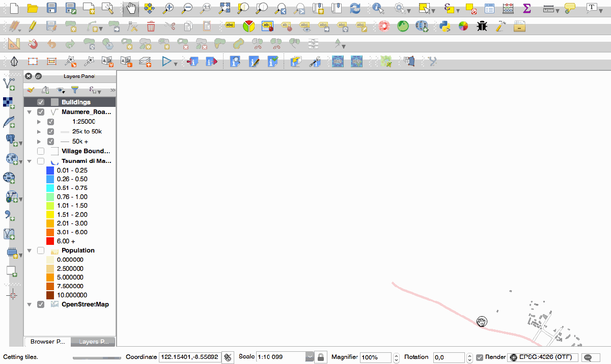Enable the Village Boundaries layer checkbox
611x364 pixels.
tap(41, 151)
